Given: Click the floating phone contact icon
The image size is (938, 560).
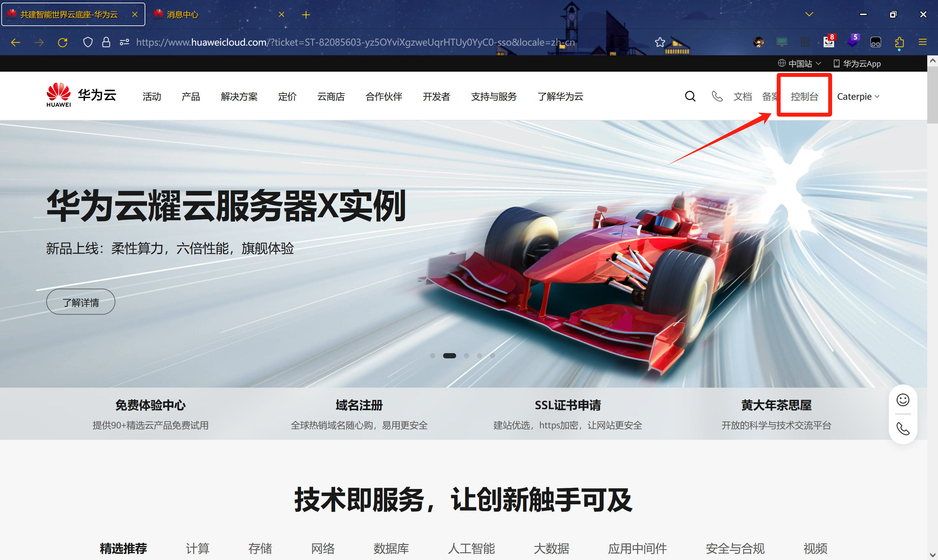Looking at the screenshot, I should point(903,429).
